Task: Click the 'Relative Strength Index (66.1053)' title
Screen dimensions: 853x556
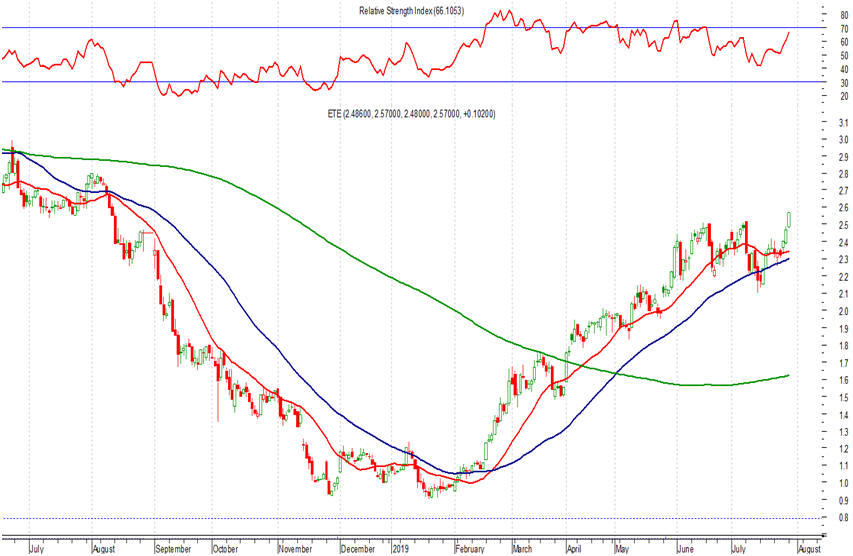Action: [x=411, y=11]
